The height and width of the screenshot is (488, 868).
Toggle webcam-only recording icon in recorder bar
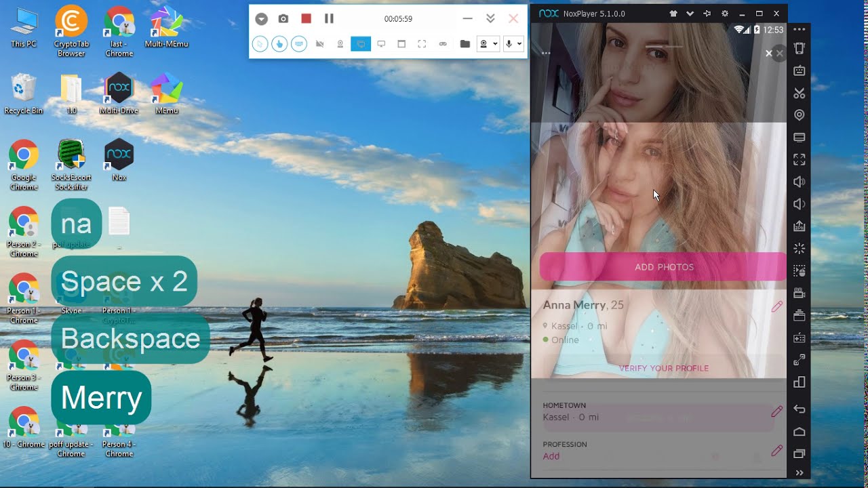(340, 44)
